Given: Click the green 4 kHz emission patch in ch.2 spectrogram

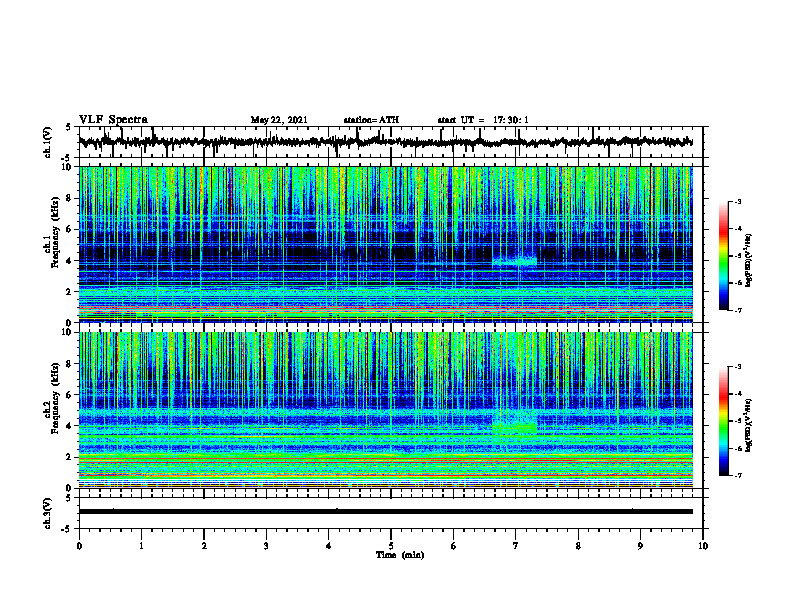Looking at the screenshot, I should coord(514,428).
